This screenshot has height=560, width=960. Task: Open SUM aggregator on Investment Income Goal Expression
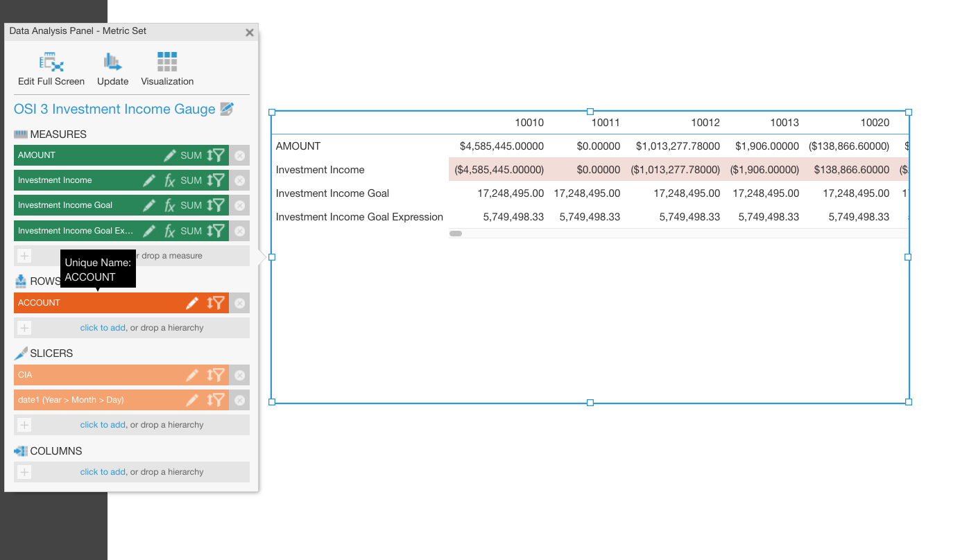[x=191, y=231]
